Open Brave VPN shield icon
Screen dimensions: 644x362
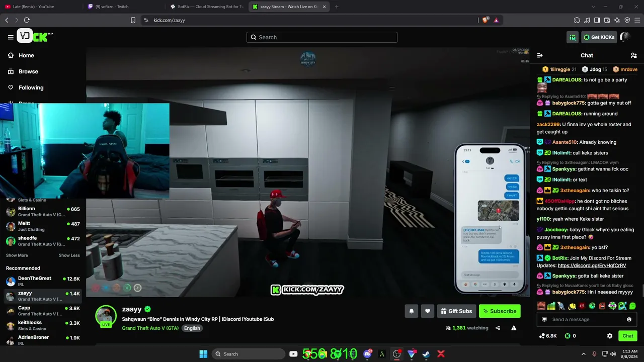pos(627,20)
